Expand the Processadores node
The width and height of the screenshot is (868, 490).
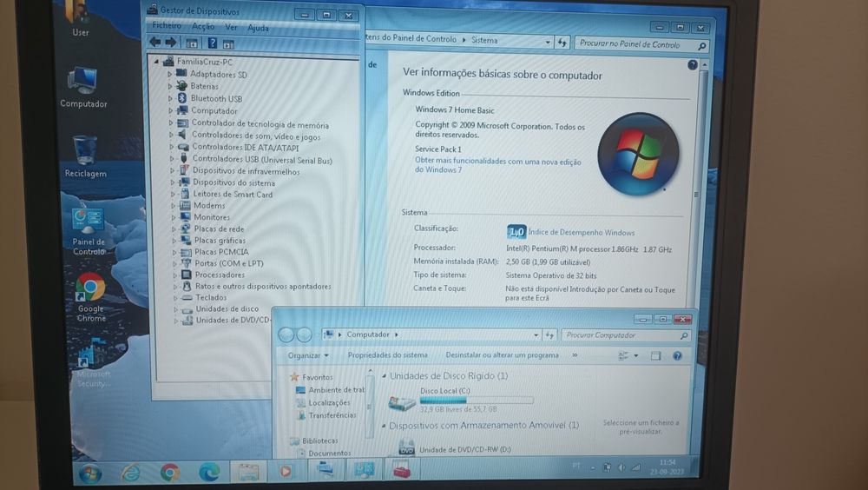tap(175, 275)
